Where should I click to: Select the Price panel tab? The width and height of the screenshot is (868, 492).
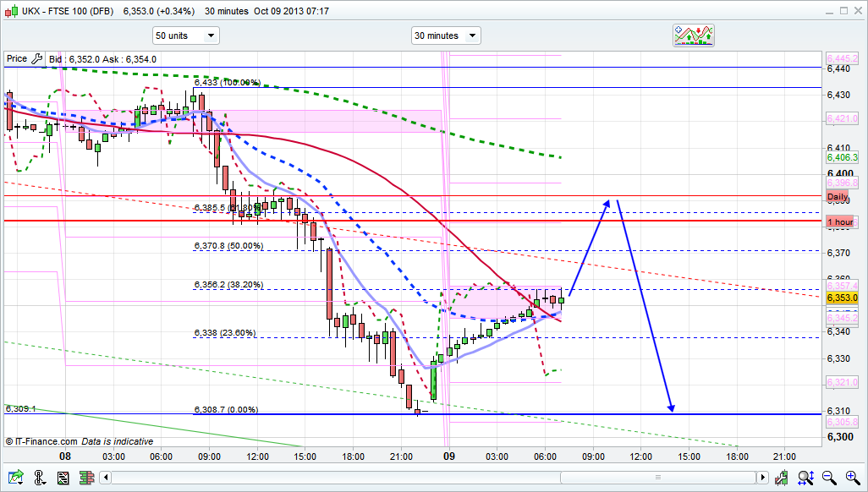click(16, 58)
